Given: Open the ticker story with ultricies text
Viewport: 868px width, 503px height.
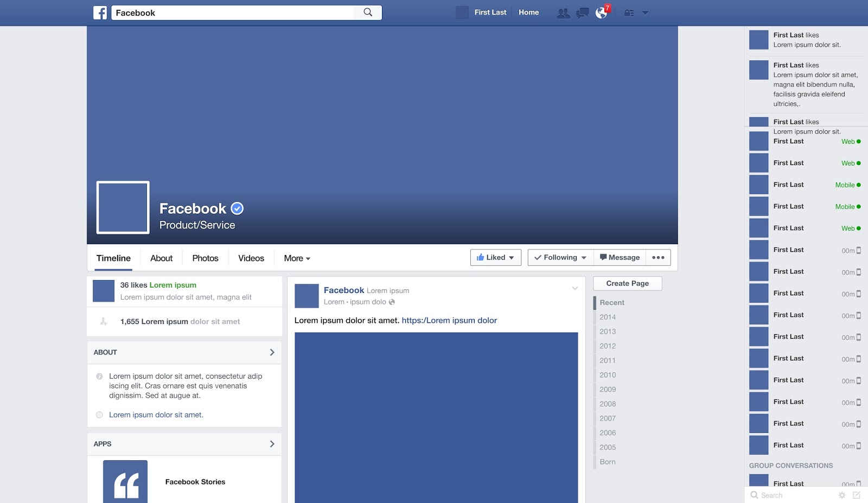Looking at the screenshot, I should tap(806, 85).
